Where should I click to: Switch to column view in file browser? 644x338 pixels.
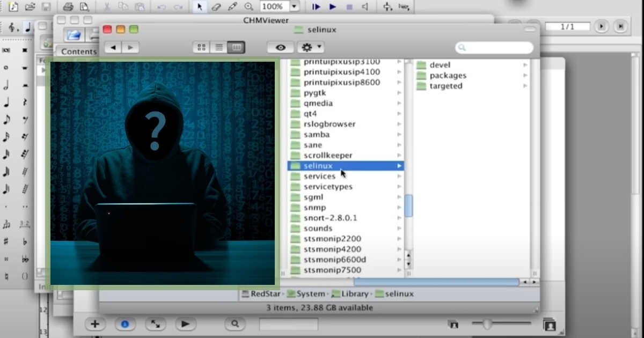tap(236, 48)
